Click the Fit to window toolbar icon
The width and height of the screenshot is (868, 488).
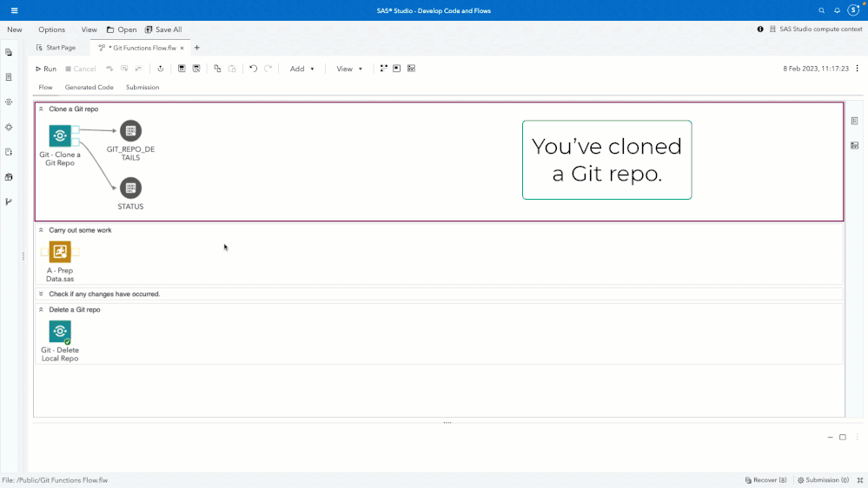click(x=397, y=69)
